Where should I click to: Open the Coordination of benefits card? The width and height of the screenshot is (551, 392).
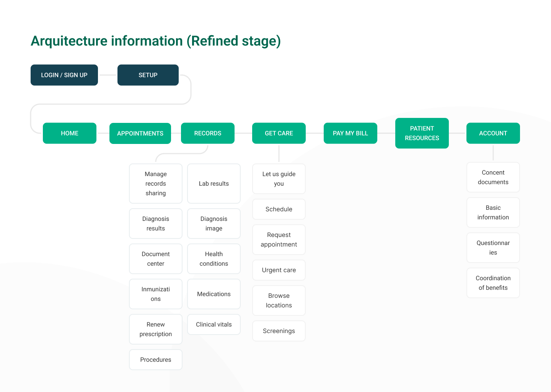tap(493, 283)
